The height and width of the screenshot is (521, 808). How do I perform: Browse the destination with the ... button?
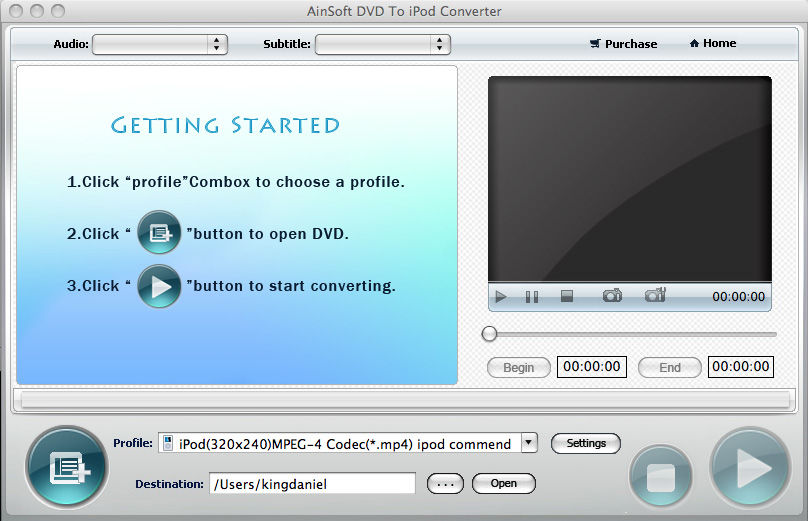[445, 484]
